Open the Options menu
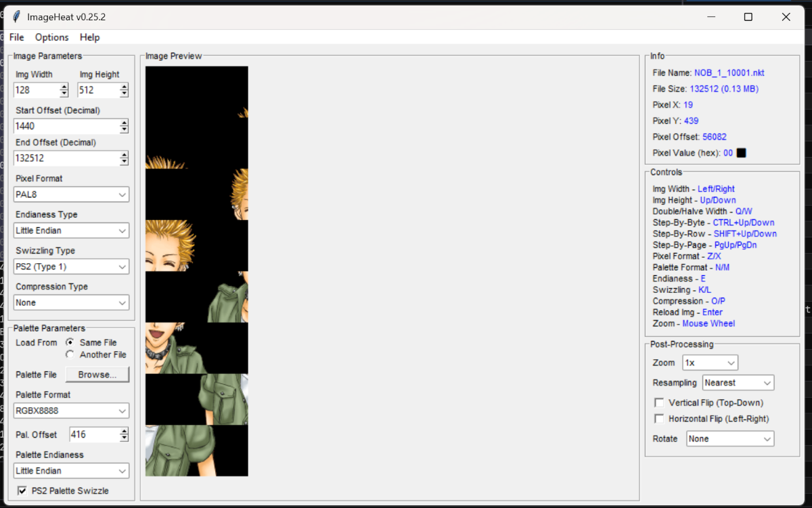The height and width of the screenshot is (508, 812). click(52, 37)
